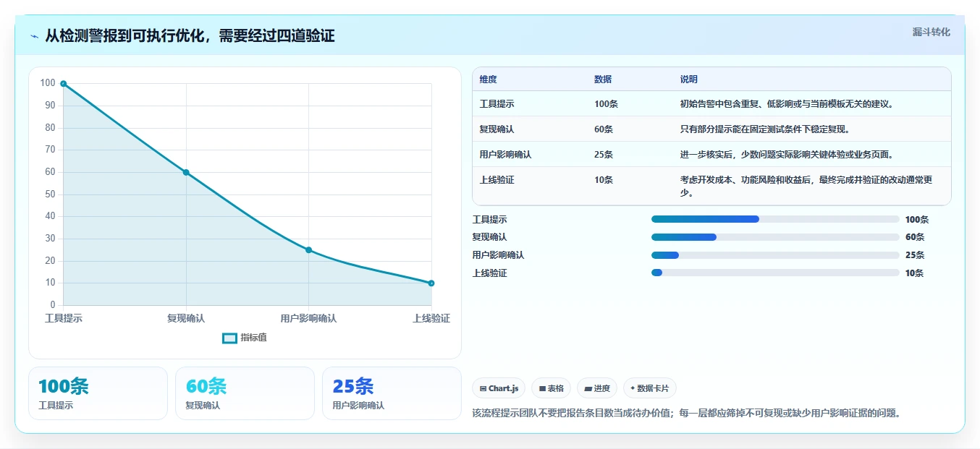Viewport: 980px width, 449px height.
Task: Click the 10条 value beside progress bar
Action: [914, 273]
